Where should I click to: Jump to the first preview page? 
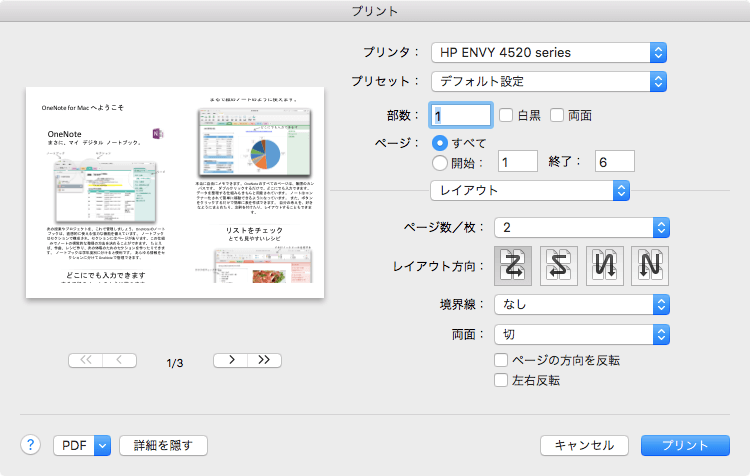pyautogui.click(x=85, y=360)
